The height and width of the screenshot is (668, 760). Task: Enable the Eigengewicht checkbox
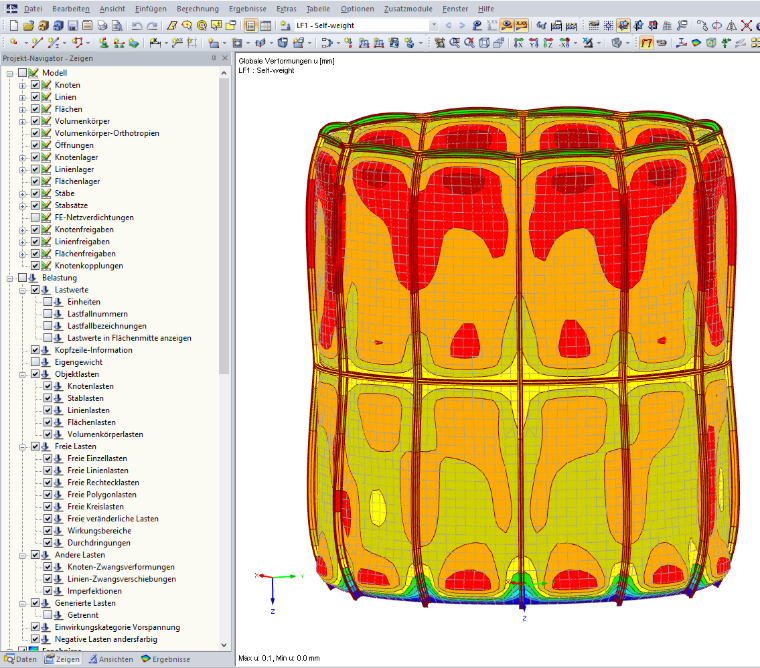click(x=35, y=362)
